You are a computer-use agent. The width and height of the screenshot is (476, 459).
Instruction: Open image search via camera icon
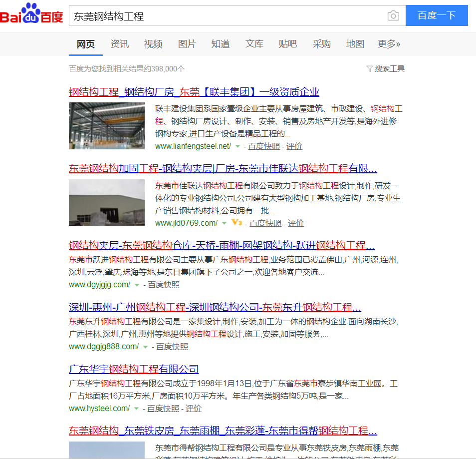[393, 15]
